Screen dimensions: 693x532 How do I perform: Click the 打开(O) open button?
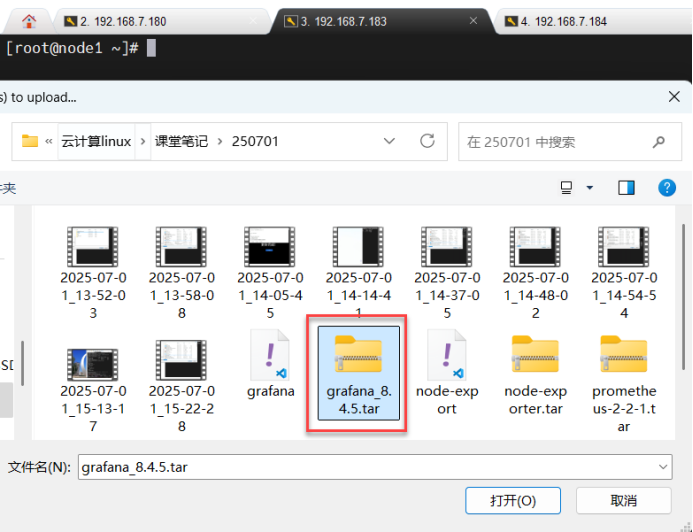pyautogui.click(x=512, y=500)
